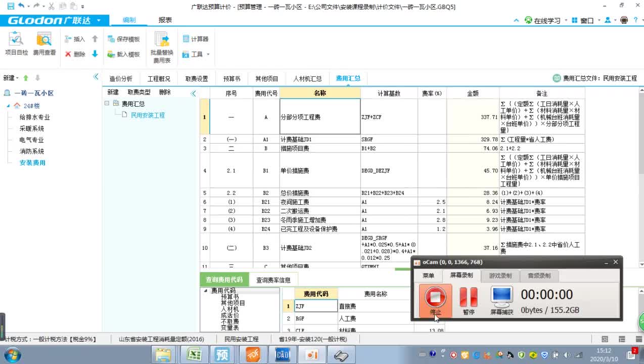This screenshot has width=644, height=364.
Task: Open 项目自检 project self-check tool
Action: tap(17, 44)
